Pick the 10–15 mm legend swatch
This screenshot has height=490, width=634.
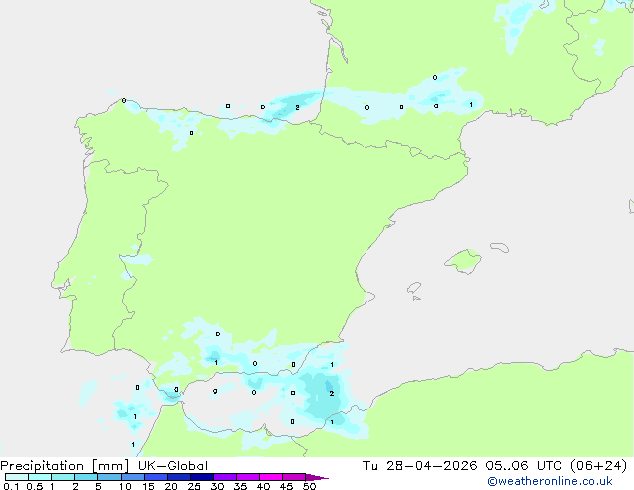[x=132, y=477]
